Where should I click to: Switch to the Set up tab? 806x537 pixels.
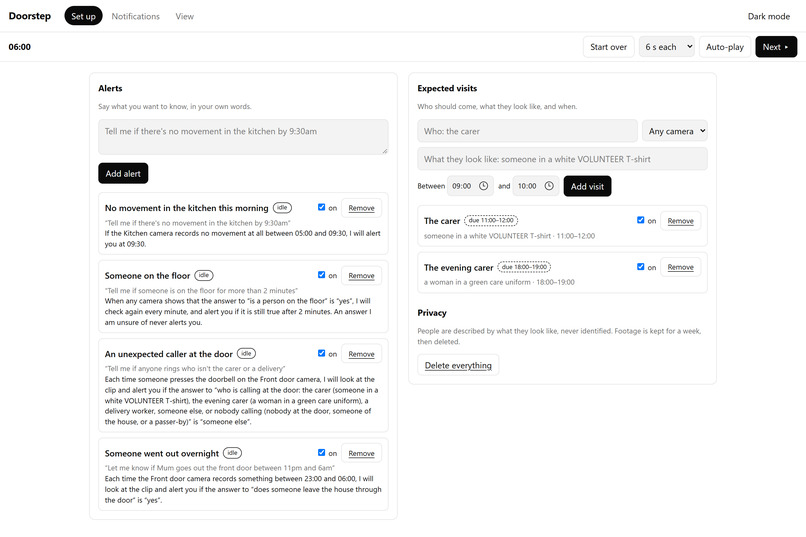pyautogui.click(x=83, y=16)
